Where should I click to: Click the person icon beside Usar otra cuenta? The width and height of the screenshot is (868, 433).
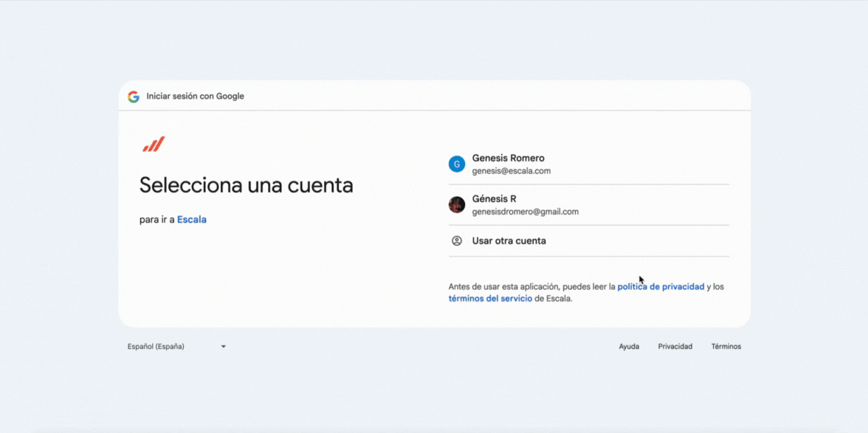pos(457,241)
